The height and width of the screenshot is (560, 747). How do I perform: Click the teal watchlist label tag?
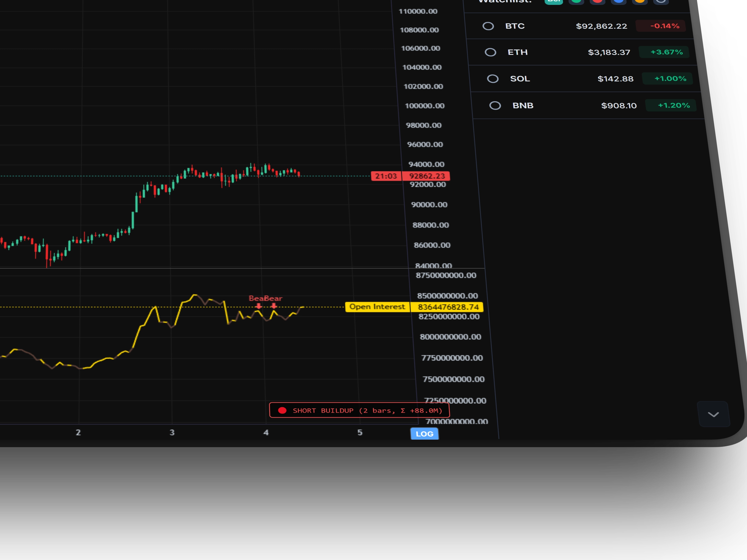point(554,1)
